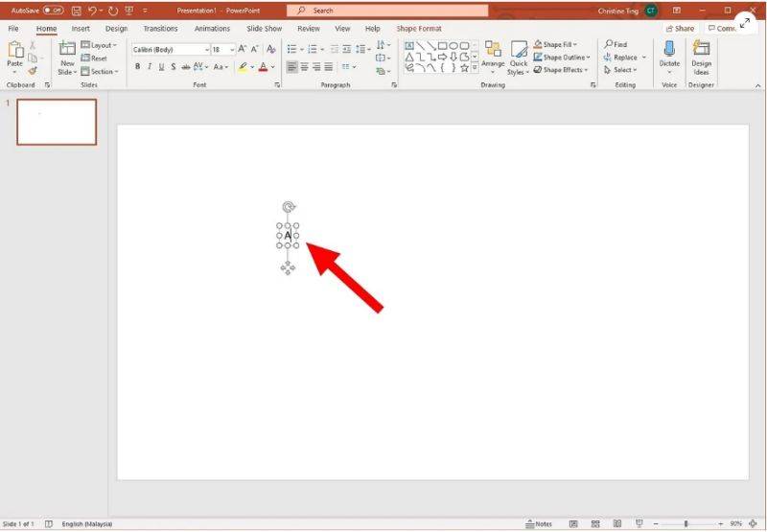Toggle AutoSave switch

click(53, 11)
